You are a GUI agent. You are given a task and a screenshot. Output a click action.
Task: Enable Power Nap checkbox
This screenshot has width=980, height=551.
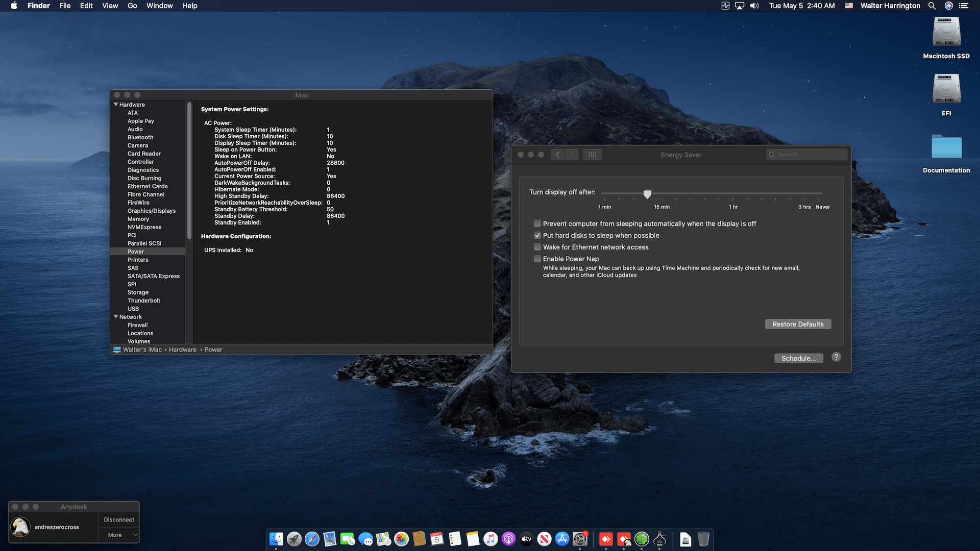(537, 259)
